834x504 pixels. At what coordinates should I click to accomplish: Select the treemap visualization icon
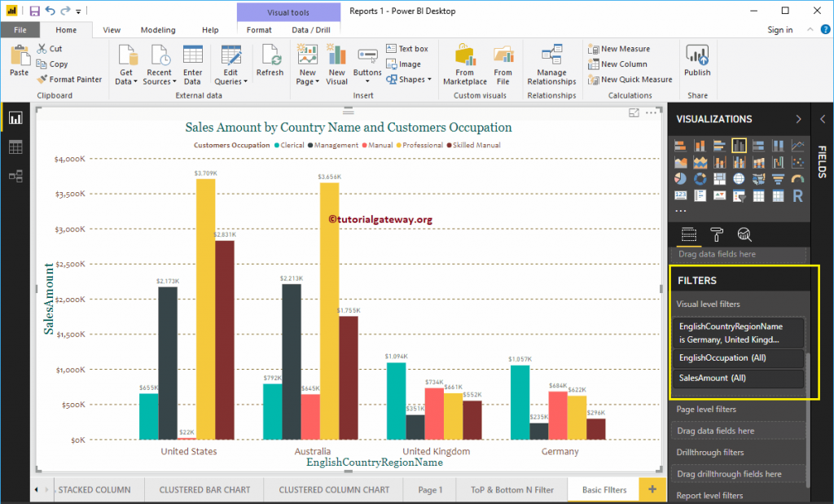click(x=719, y=178)
